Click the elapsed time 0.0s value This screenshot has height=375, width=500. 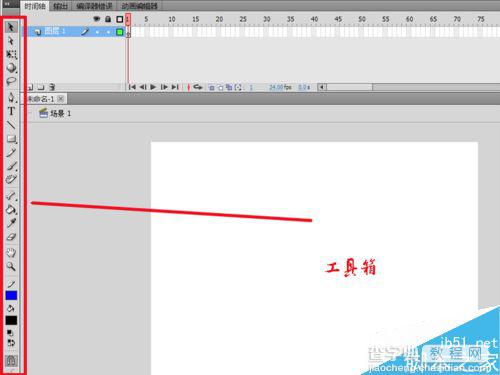coord(304,87)
